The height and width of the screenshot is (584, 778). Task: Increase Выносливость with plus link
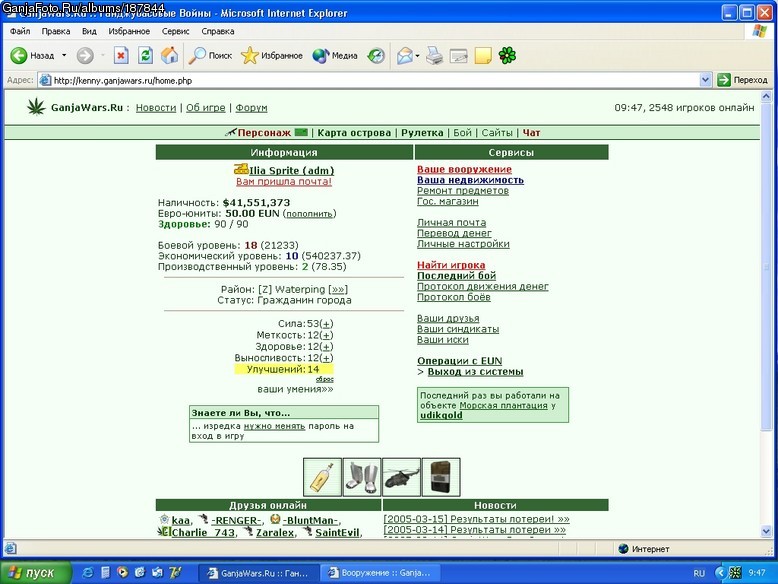326,358
